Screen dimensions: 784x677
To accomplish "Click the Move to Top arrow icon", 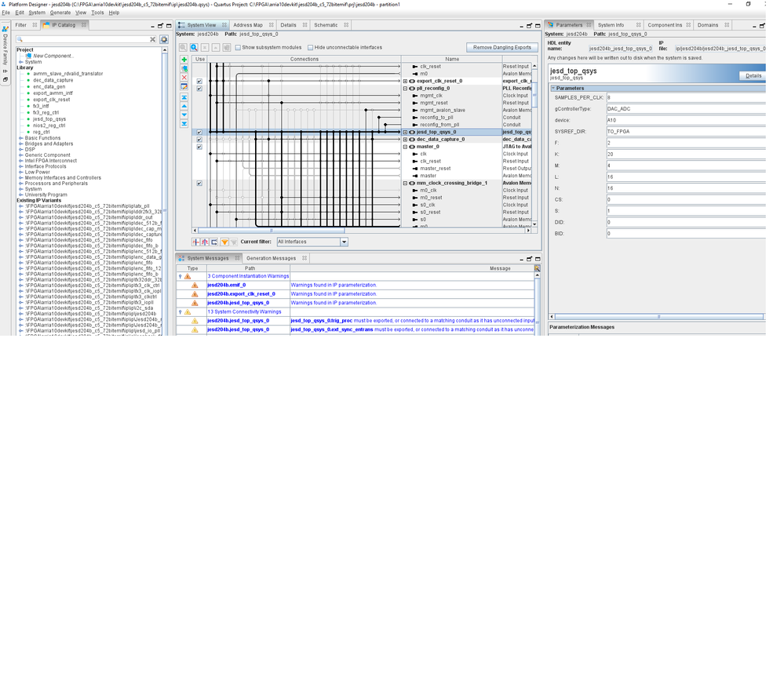I will pos(184,96).
